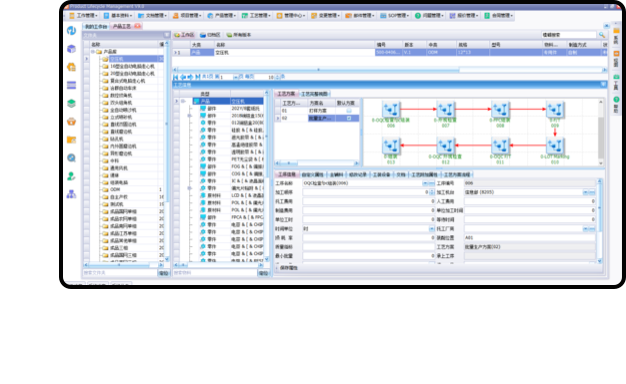
Task: Open 加工机台 dropdown arrow
Action: coord(585,192)
